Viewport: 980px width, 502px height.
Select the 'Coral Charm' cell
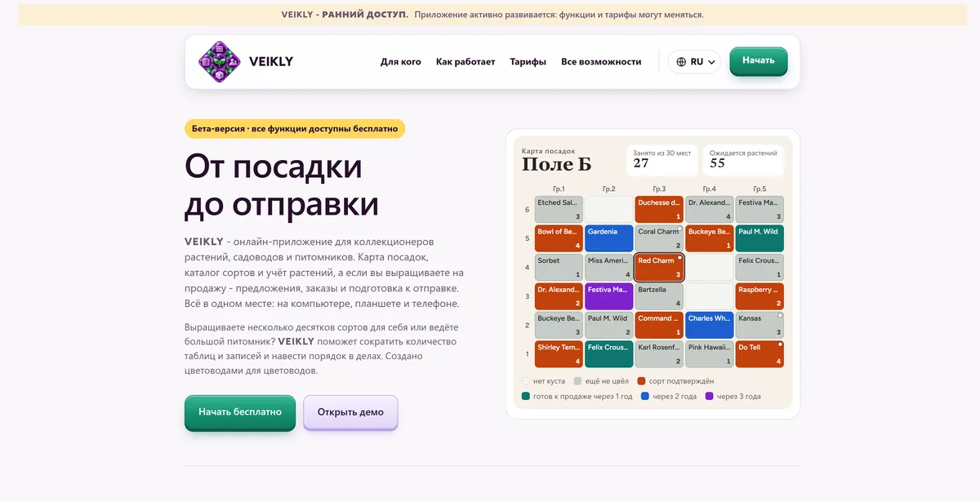pyautogui.click(x=659, y=238)
